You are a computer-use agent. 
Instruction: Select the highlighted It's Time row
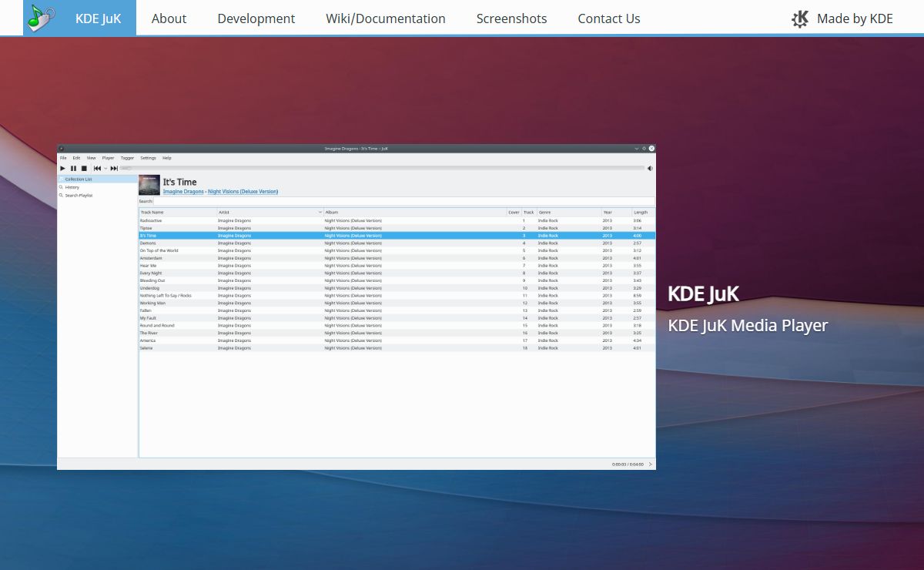click(397, 236)
